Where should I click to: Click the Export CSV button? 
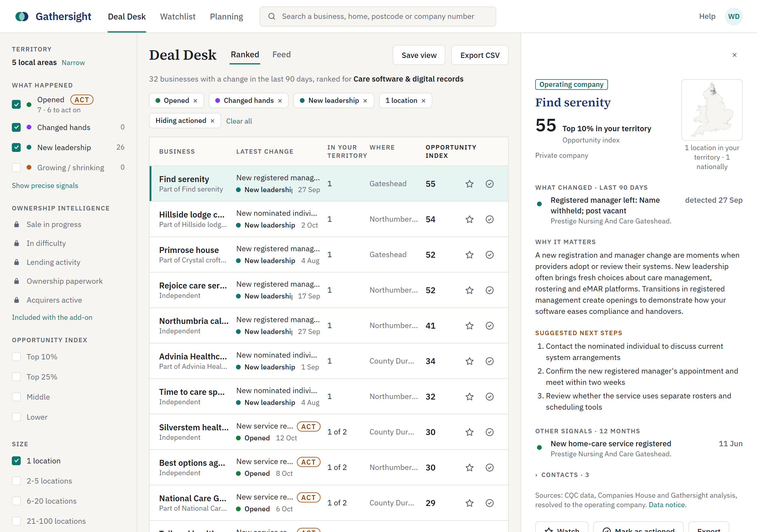tap(480, 55)
